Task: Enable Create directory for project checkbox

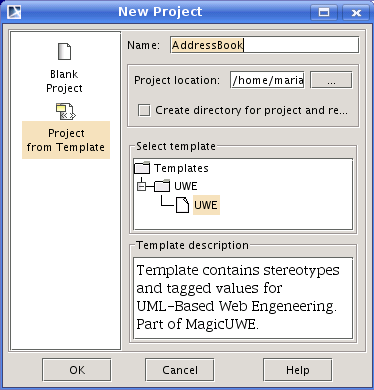Action: coord(144,110)
